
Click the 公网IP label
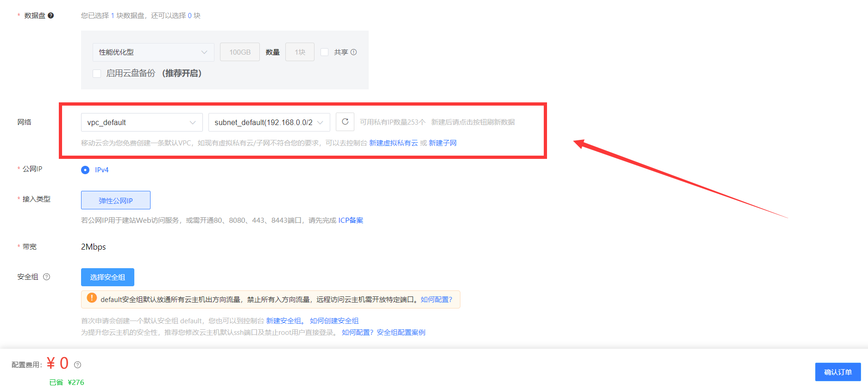[x=32, y=169]
